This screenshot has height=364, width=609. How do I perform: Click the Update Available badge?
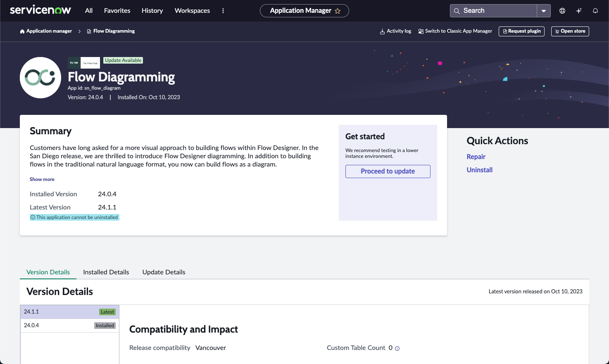pos(123,60)
